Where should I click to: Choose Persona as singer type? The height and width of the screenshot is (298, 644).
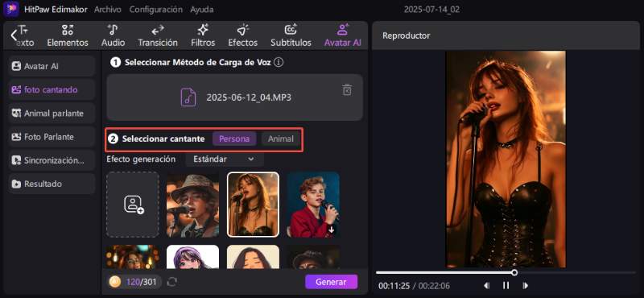click(x=234, y=139)
